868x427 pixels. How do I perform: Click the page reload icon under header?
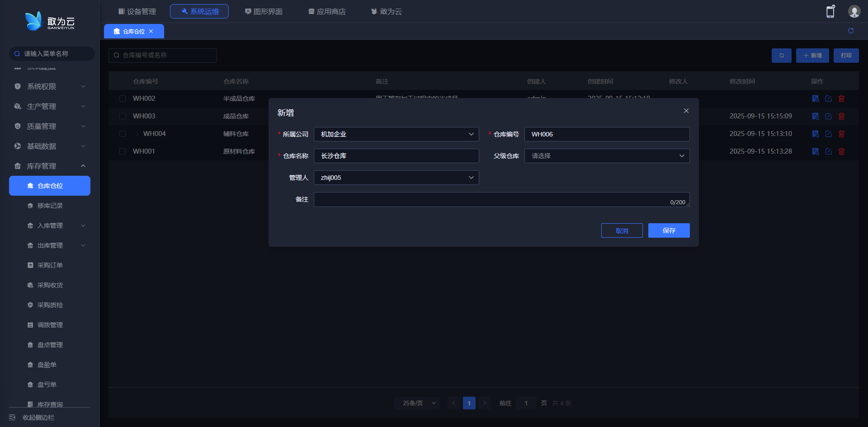pyautogui.click(x=851, y=31)
